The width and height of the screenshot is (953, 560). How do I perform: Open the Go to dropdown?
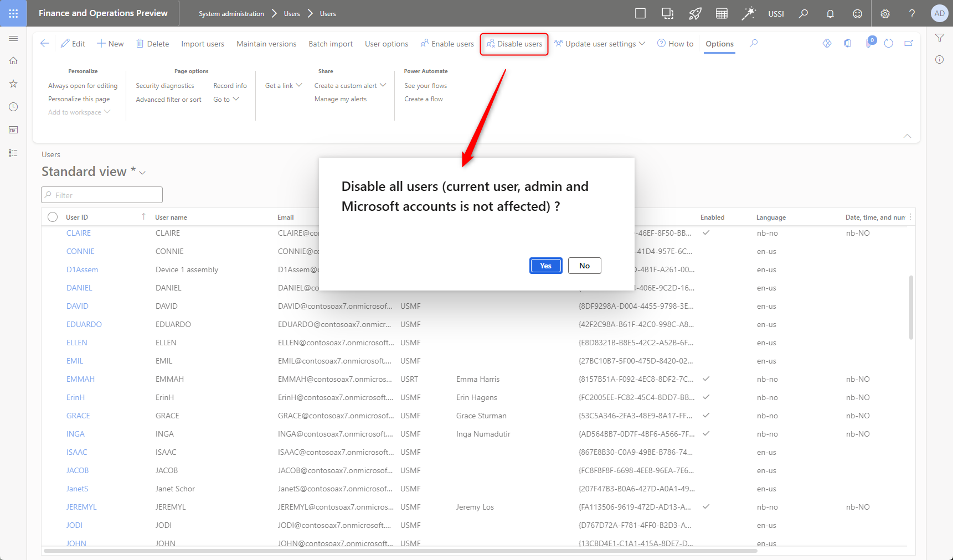click(226, 100)
